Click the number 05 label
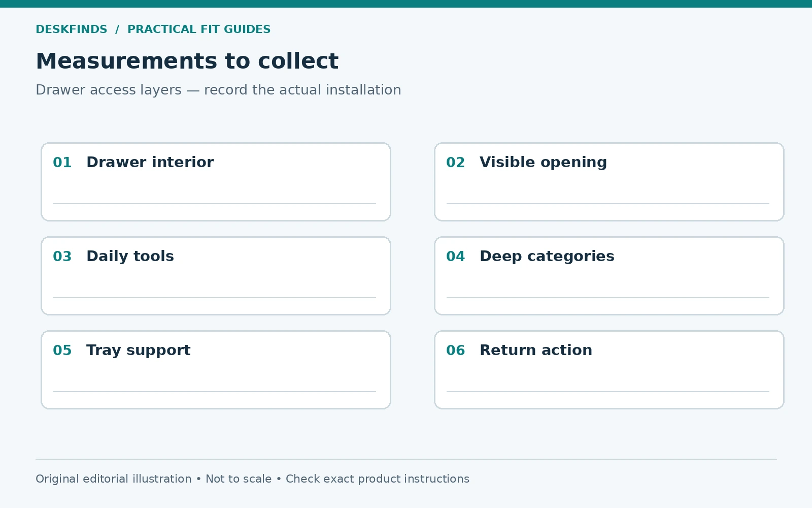 coord(62,351)
